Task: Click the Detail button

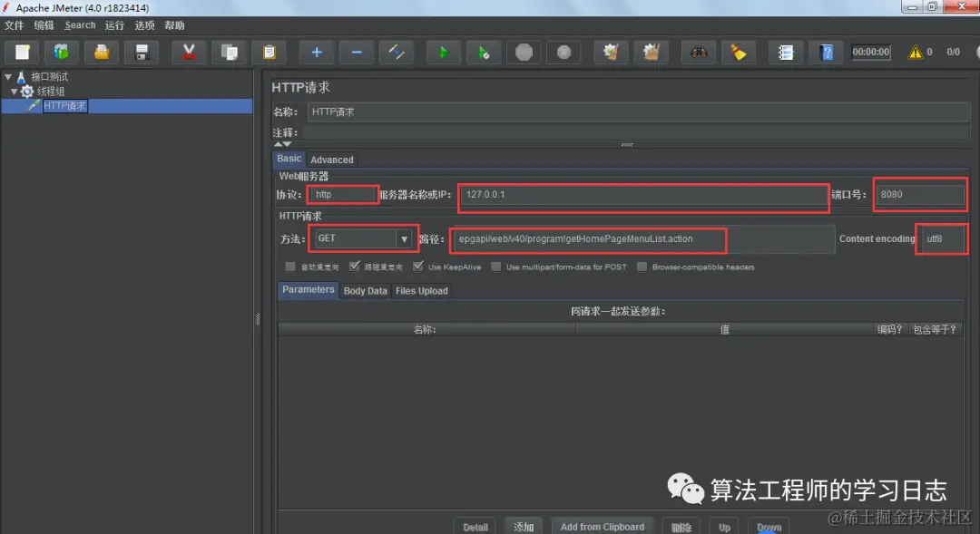Action: click(x=475, y=527)
